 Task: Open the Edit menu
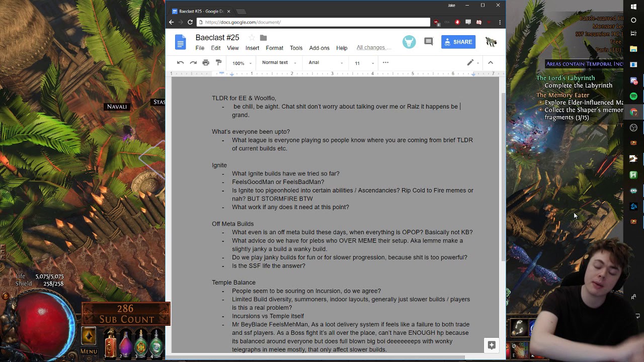215,48
